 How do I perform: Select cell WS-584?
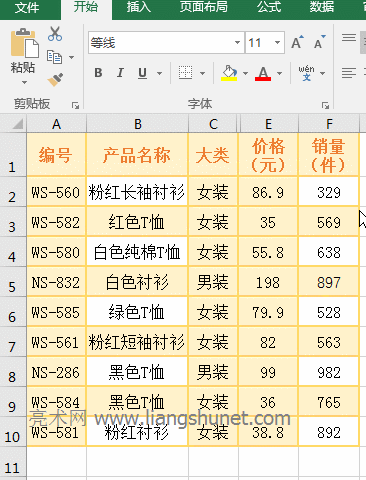(56, 402)
